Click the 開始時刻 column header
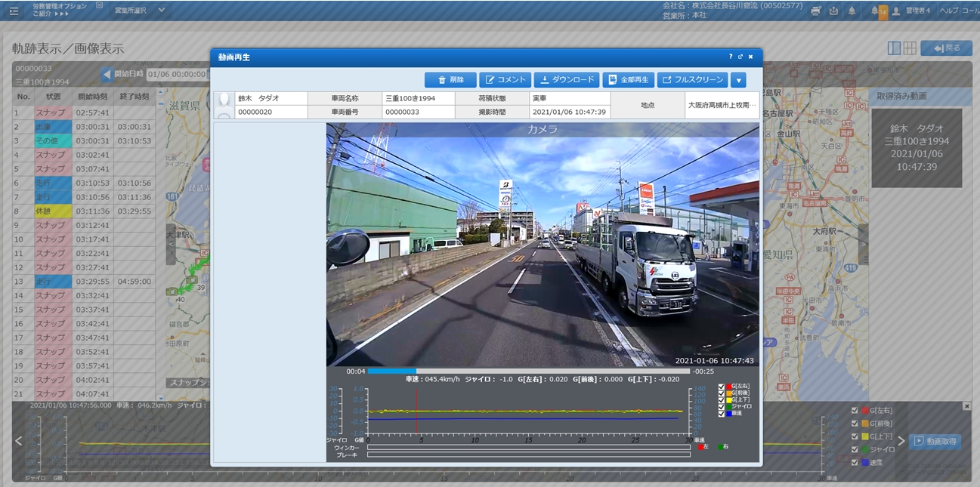Image resolution: width=980 pixels, height=487 pixels. [93, 97]
